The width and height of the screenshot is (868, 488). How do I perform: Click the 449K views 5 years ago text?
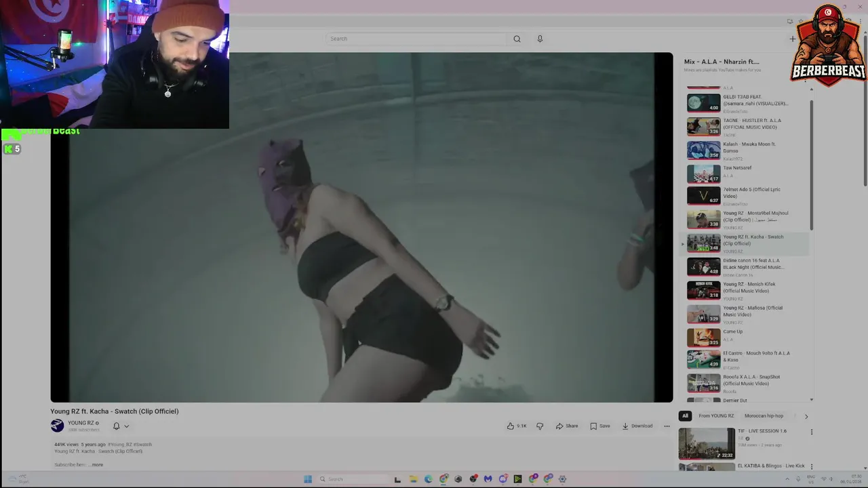tap(80, 445)
